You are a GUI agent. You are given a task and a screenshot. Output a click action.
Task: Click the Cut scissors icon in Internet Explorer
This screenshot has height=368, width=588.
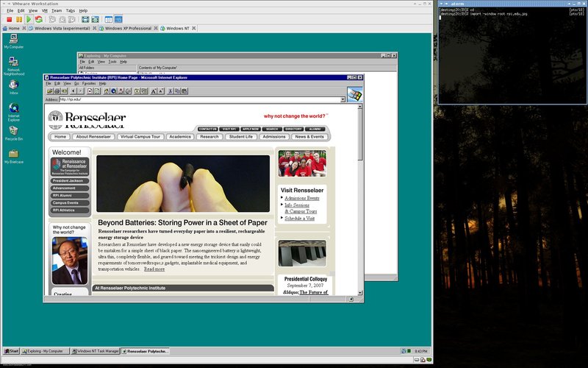tap(170, 91)
